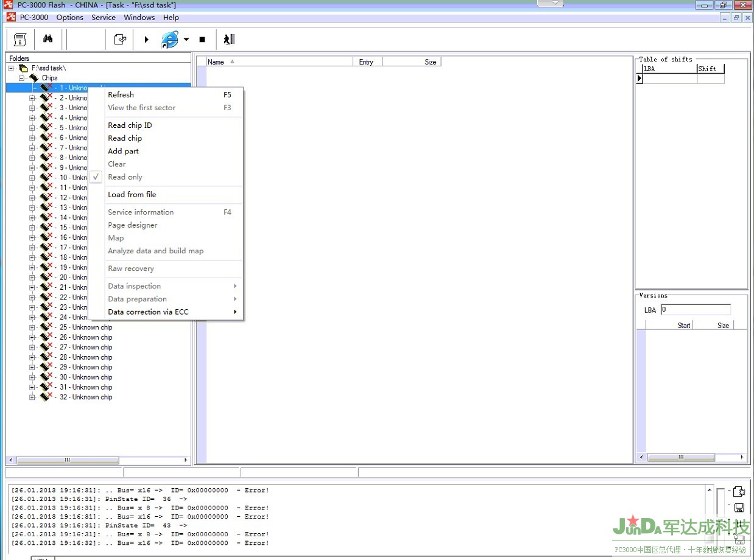Expand the 28 - Unknown chip node
Screen dimensions: 754x560
pyautogui.click(x=32, y=357)
